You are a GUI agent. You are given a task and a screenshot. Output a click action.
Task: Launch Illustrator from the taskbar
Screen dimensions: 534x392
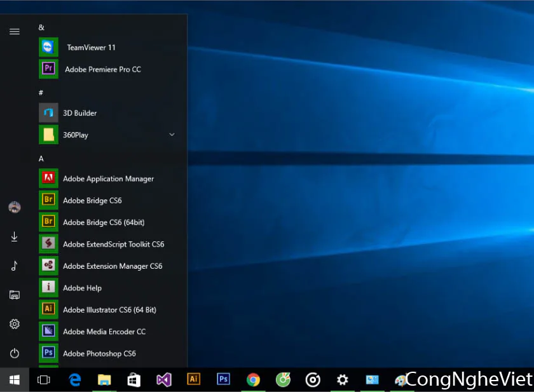tap(194, 379)
